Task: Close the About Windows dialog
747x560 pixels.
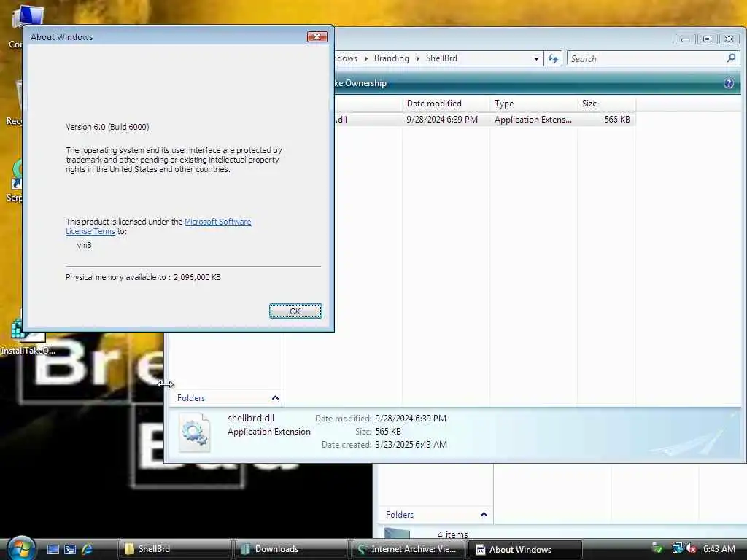Action: 317,36
